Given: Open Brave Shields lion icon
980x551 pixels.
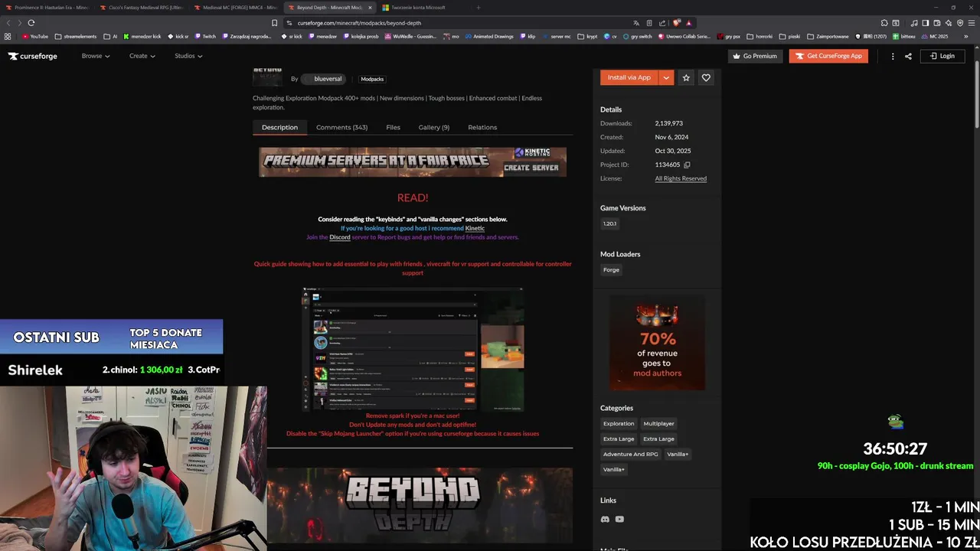Looking at the screenshot, I should click(677, 23).
